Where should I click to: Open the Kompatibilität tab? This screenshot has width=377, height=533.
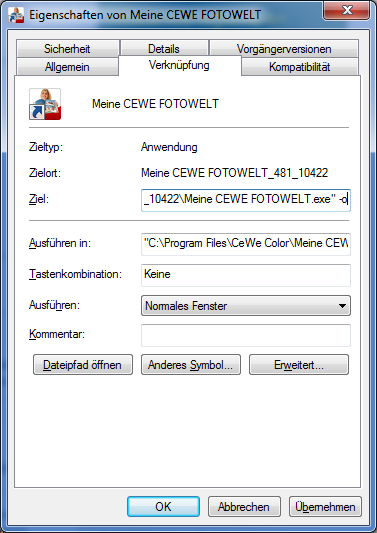tap(299, 67)
